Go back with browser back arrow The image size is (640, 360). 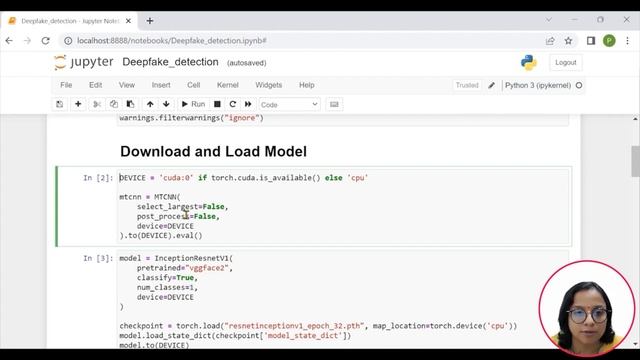point(9,41)
